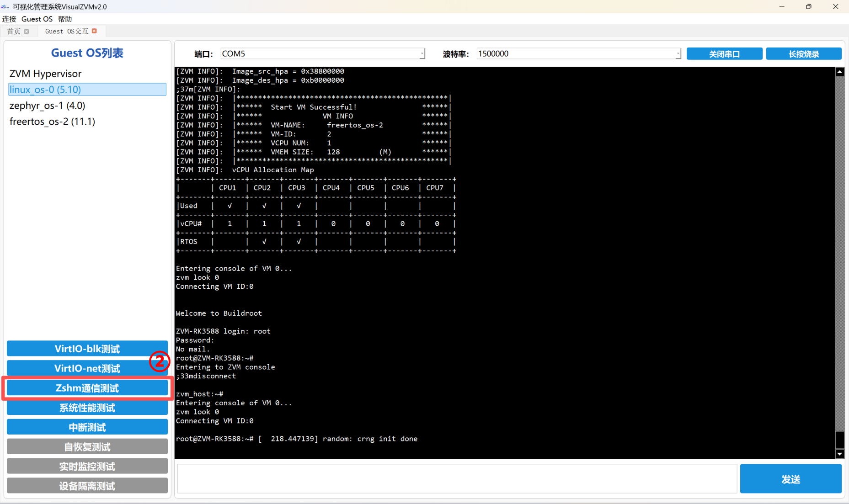The width and height of the screenshot is (849, 504).
Task: Start the VirtIO-blk测试 test
Action: [x=87, y=349]
